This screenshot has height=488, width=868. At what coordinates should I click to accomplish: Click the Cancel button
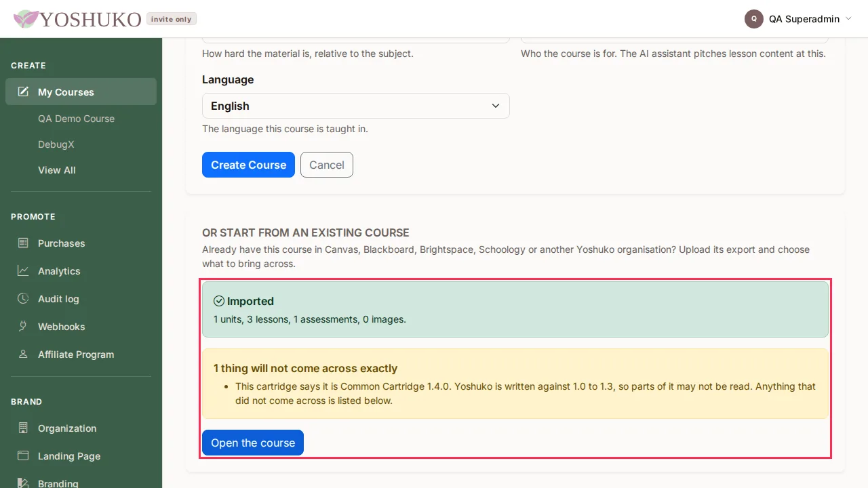coord(327,165)
